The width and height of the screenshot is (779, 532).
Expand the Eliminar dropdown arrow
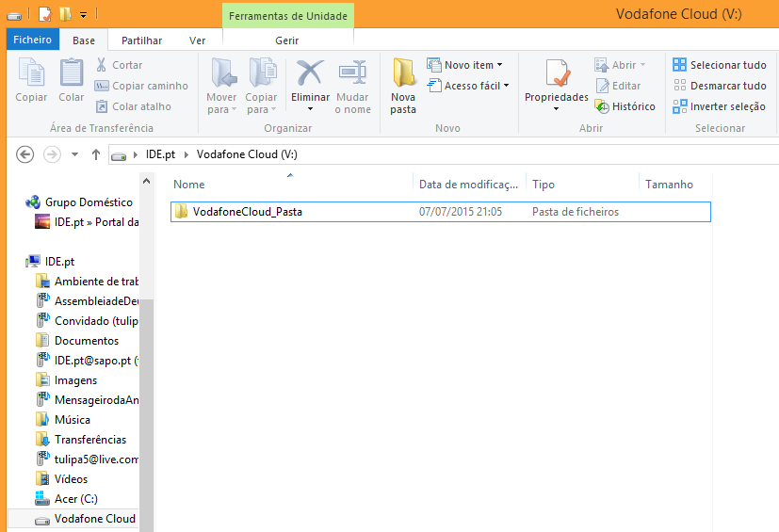click(310, 109)
